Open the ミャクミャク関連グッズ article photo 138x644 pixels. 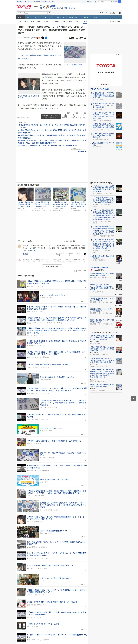pyautogui.click(x=75, y=52)
